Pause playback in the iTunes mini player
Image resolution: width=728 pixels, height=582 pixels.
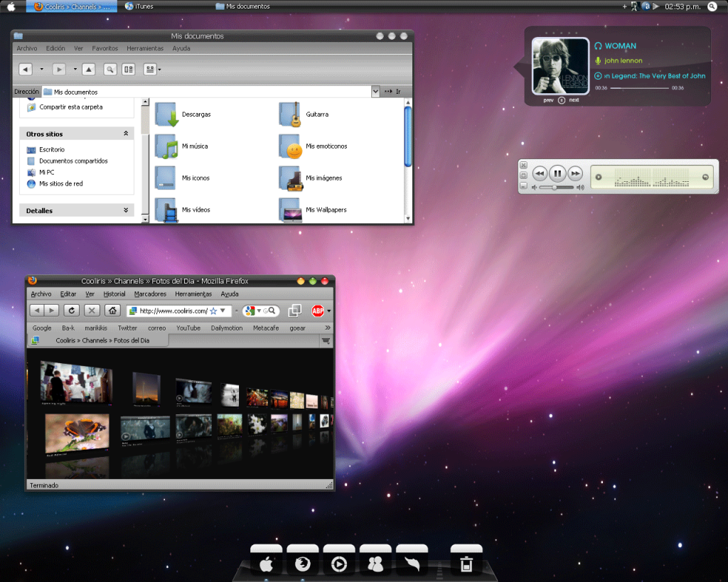point(557,173)
